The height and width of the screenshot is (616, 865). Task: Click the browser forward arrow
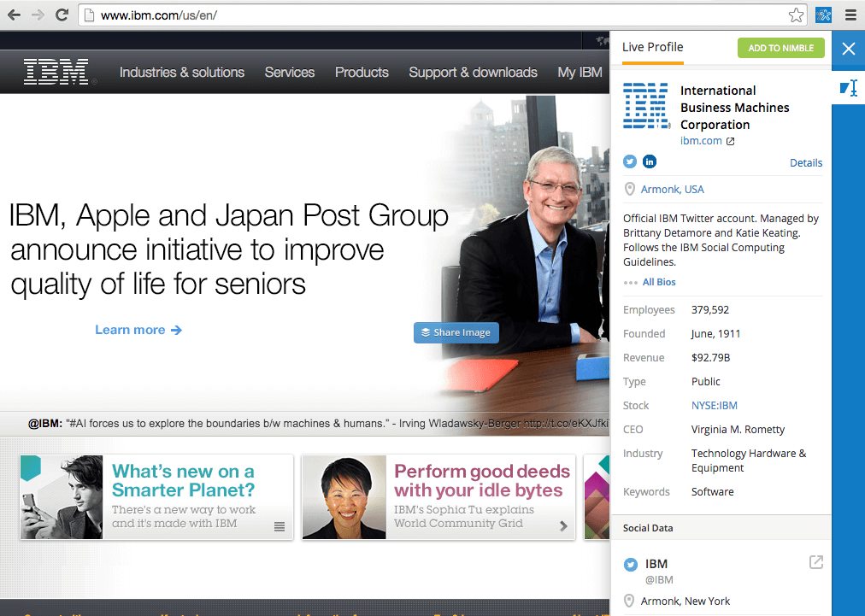click(x=38, y=15)
